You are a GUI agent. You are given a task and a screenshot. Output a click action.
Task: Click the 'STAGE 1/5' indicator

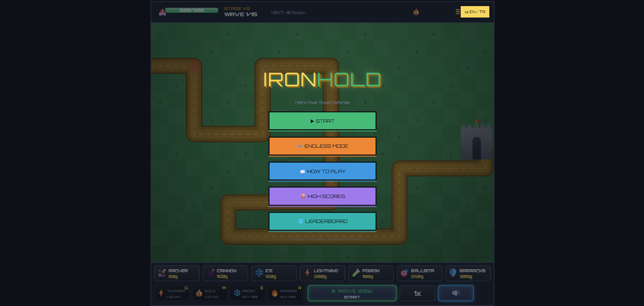237,9
